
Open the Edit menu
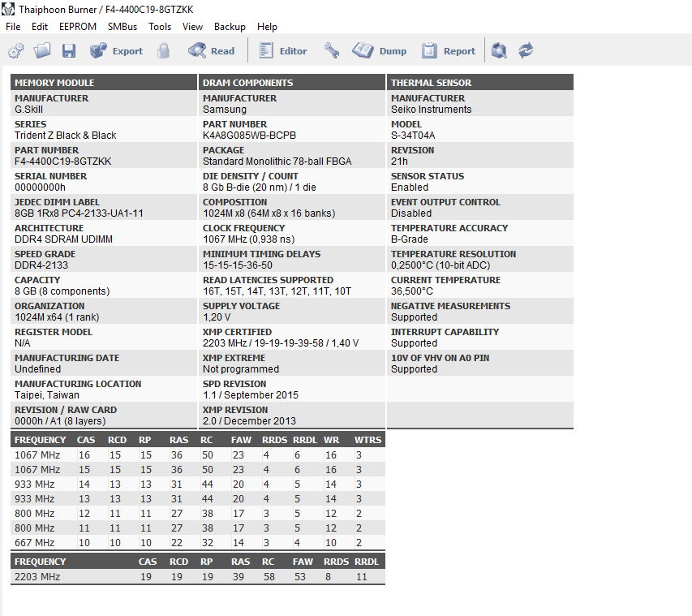coord(40,27)
